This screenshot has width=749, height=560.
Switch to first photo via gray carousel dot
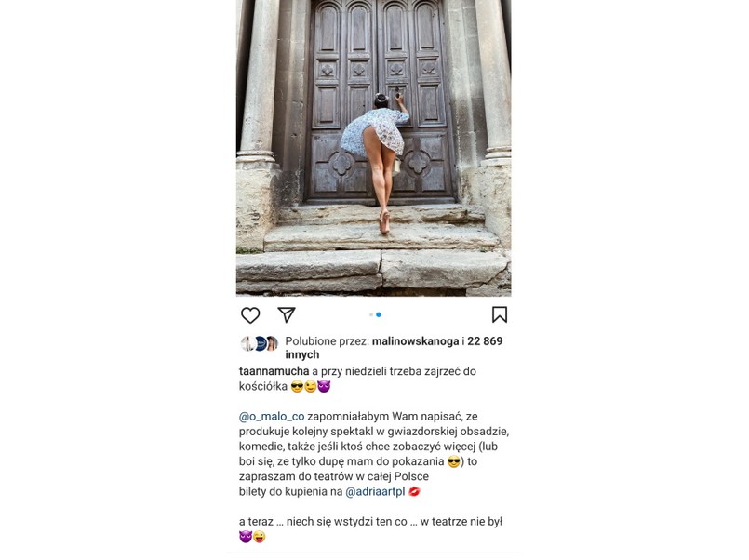pos(371,314)
